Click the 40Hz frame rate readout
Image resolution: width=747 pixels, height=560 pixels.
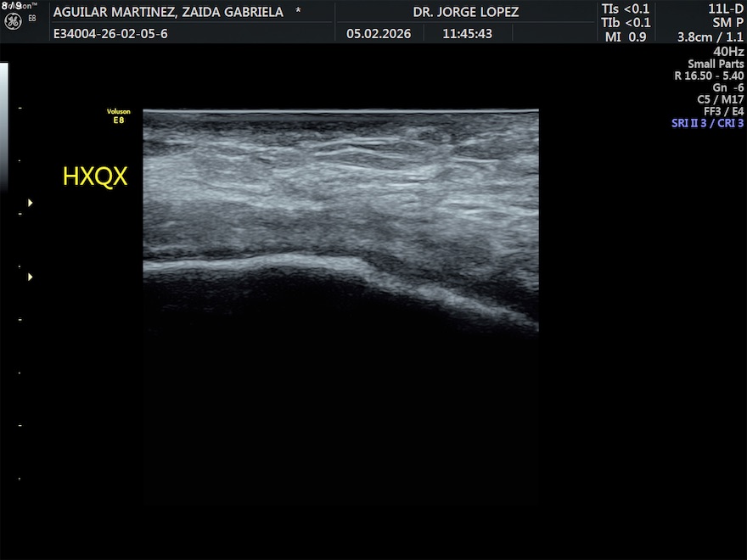tap(728, 50)
